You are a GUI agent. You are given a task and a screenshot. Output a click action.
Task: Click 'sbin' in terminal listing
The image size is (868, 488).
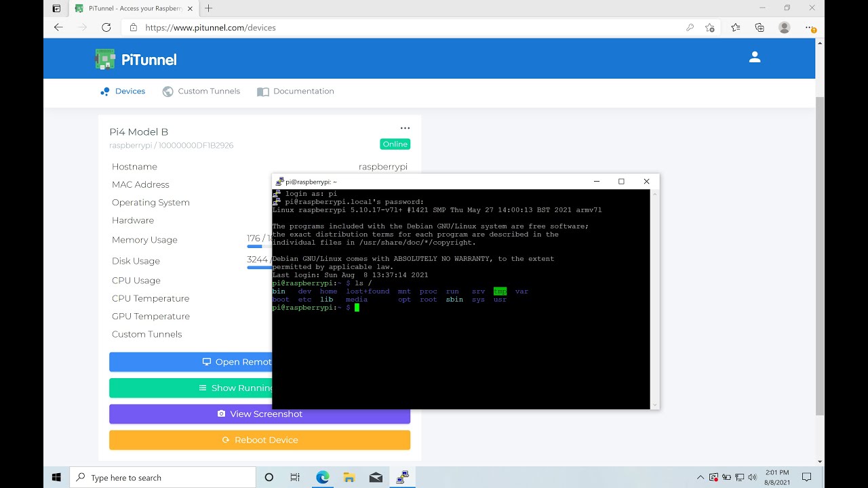click(454, 300)
